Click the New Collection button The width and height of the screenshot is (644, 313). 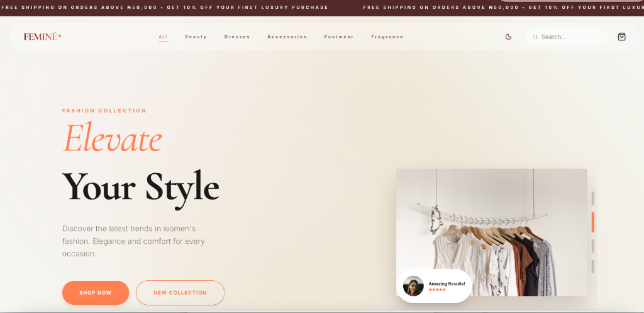click(180, 293)
